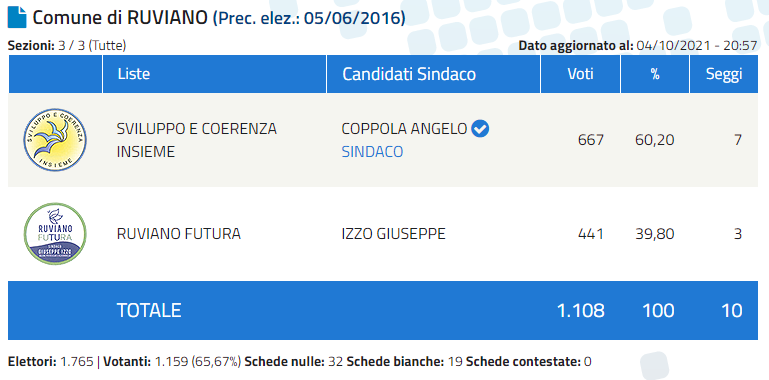Click the Seggi column header
Viewport: 769px width, 380px height.
coord(724,74)
